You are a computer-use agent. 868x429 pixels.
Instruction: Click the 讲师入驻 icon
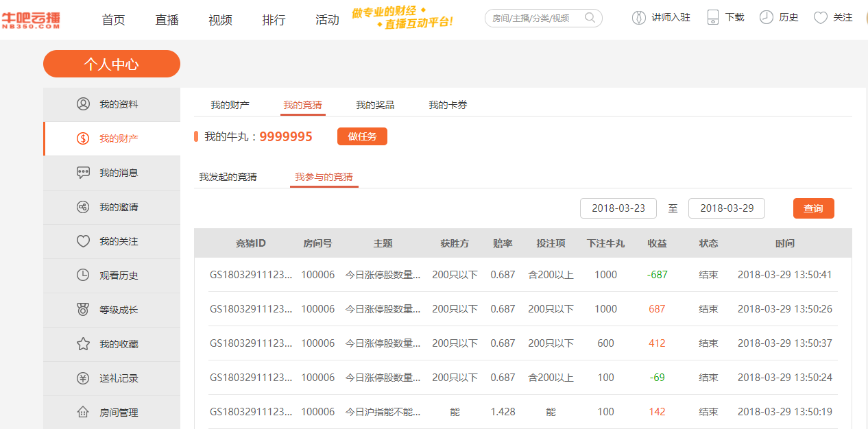tap(638, 18)
